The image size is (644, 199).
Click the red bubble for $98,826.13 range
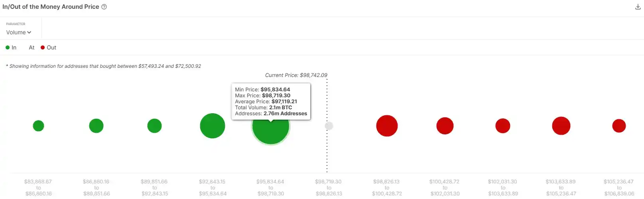387,126
